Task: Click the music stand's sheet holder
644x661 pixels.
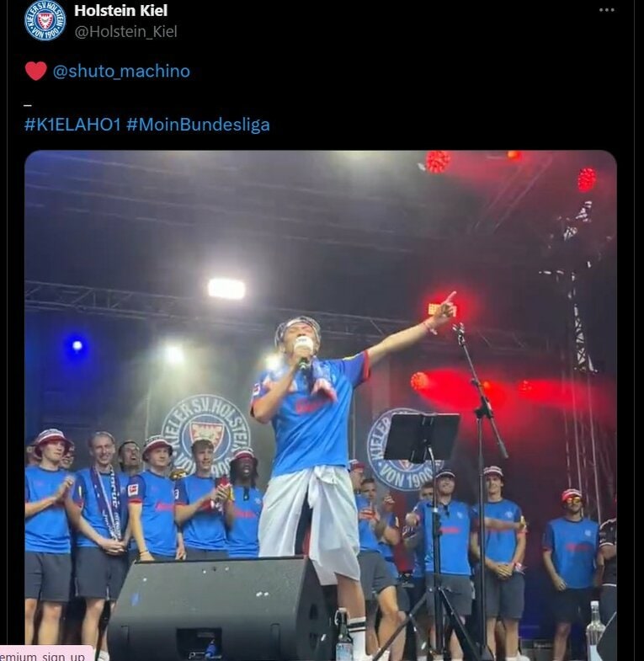Action: (422, 437)
